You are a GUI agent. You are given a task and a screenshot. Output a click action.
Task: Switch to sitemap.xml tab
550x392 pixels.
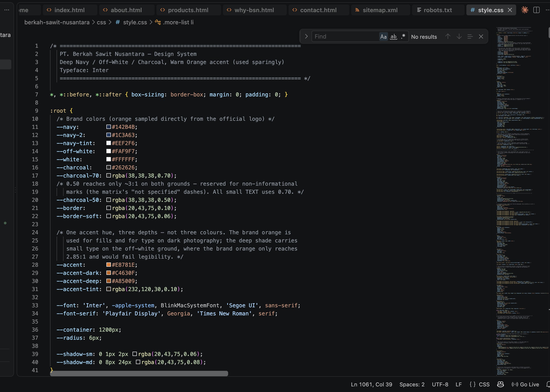(380, 10)
